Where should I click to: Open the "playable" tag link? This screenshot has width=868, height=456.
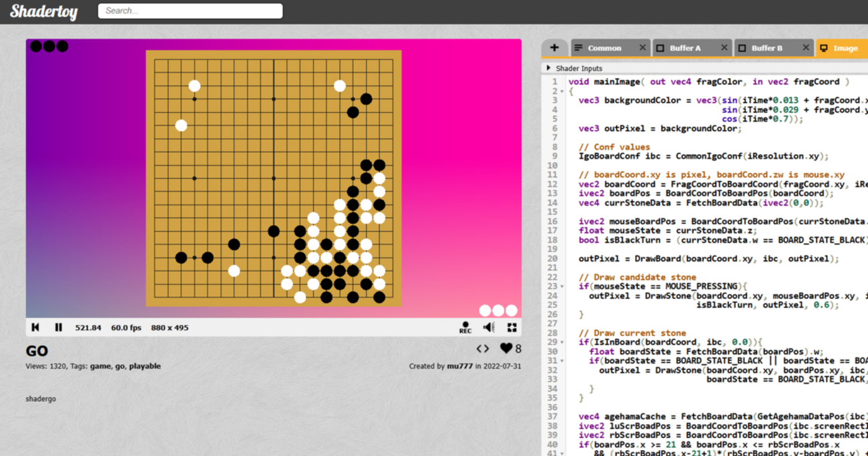click(145, 366)
